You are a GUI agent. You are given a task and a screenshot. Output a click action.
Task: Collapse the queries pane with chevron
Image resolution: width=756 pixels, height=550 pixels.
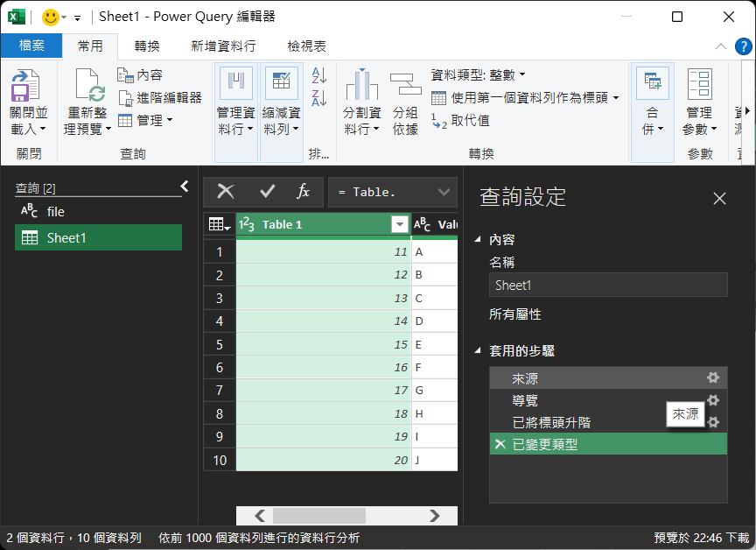[185, 186]
